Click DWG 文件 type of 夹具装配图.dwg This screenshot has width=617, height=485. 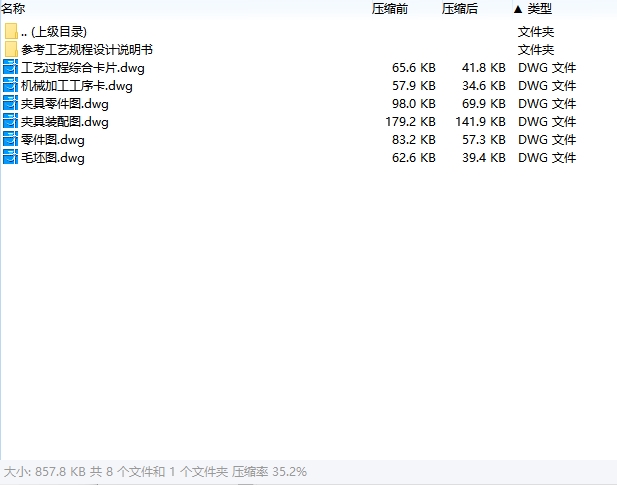coord(547,122)
